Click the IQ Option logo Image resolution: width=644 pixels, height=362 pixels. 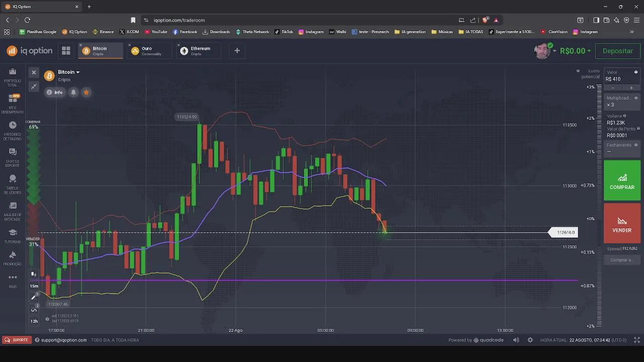pyautogui.click(x=30, y=51)
